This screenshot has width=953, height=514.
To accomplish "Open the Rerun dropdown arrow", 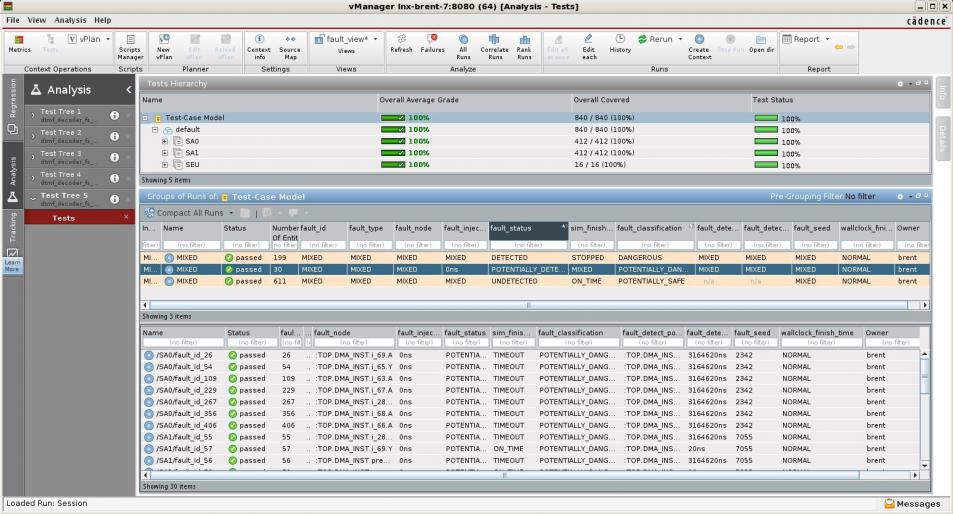I will pos(680,39).
